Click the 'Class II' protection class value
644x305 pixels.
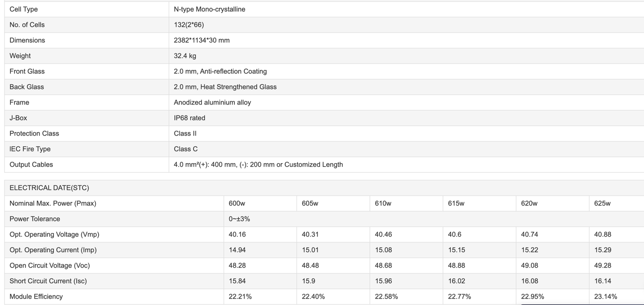point(185,133)
